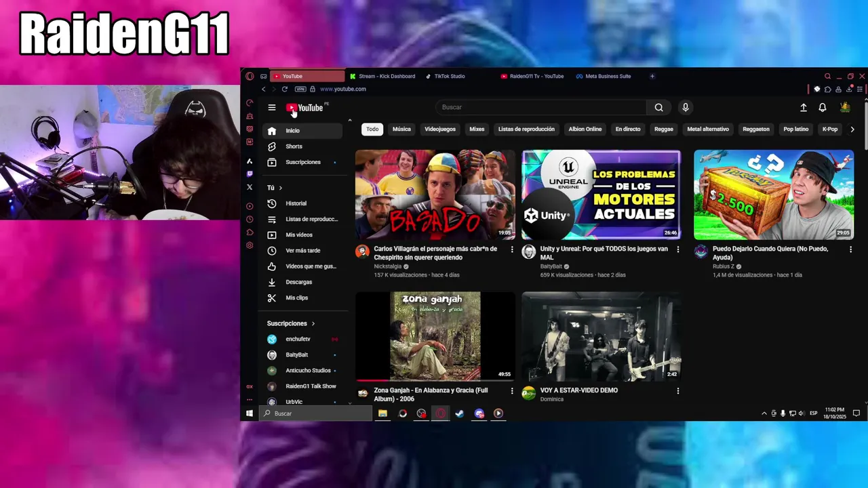The image size is (868, 488).
Task: Open Historial in the sidebar
Action: click(302, 203)
